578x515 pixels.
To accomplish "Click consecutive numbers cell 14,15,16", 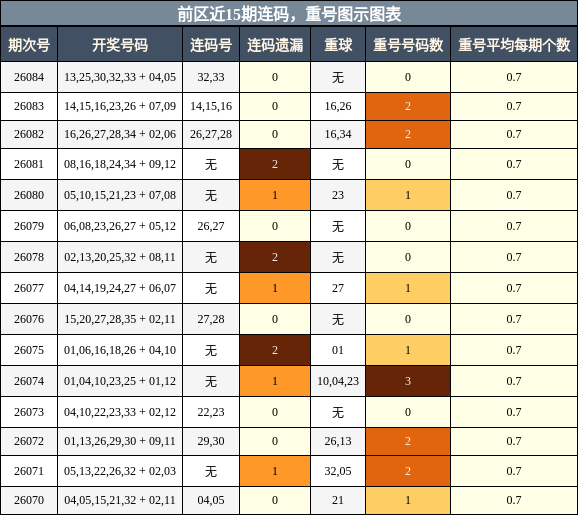I will [211, 106].
